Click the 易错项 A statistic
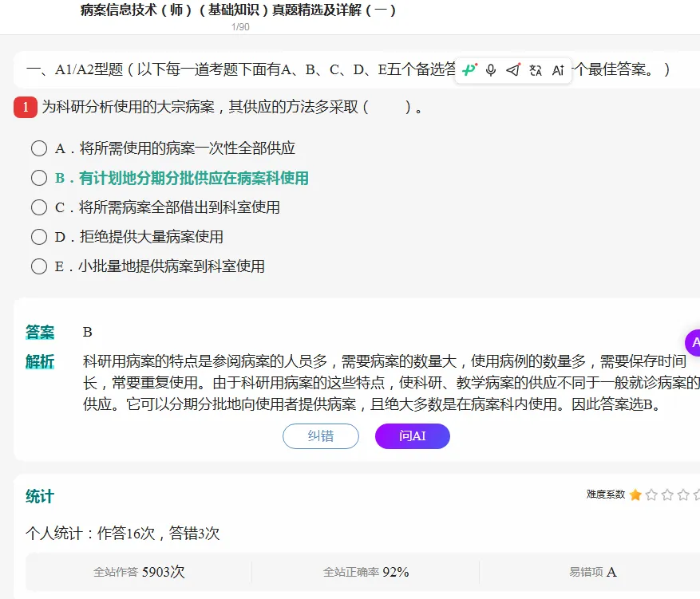 pos(593,572)
